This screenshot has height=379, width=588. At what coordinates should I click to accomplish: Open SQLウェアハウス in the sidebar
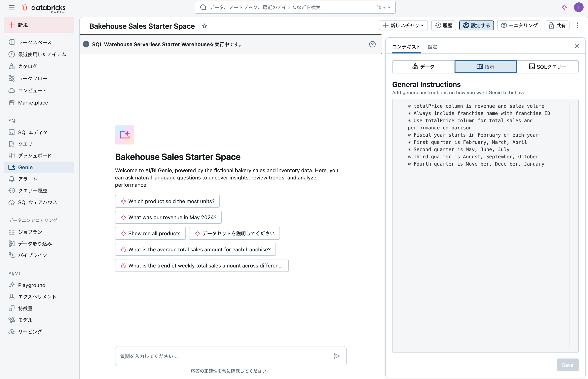(x=39, y=202)
